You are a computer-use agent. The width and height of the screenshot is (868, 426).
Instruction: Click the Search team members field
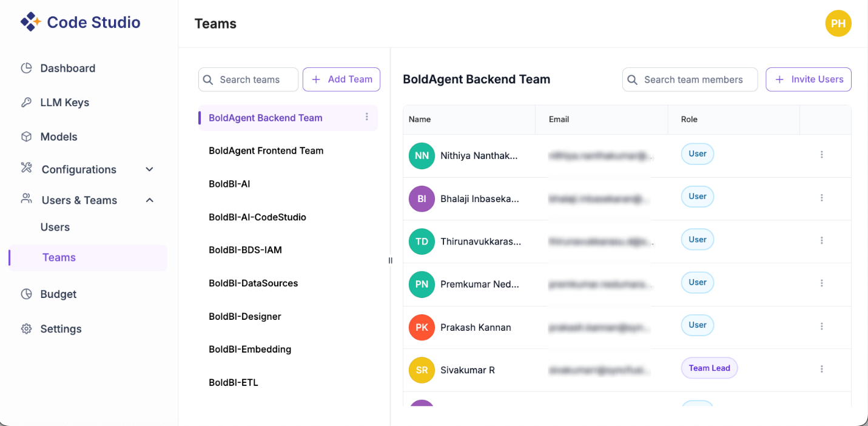(x=690, y=79)
